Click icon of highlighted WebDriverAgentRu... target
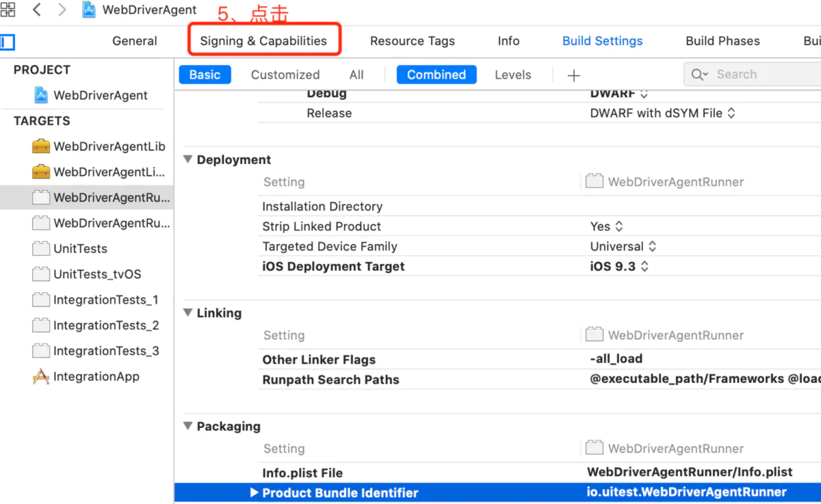Screen dimensions: 821x504 (41, 198)
